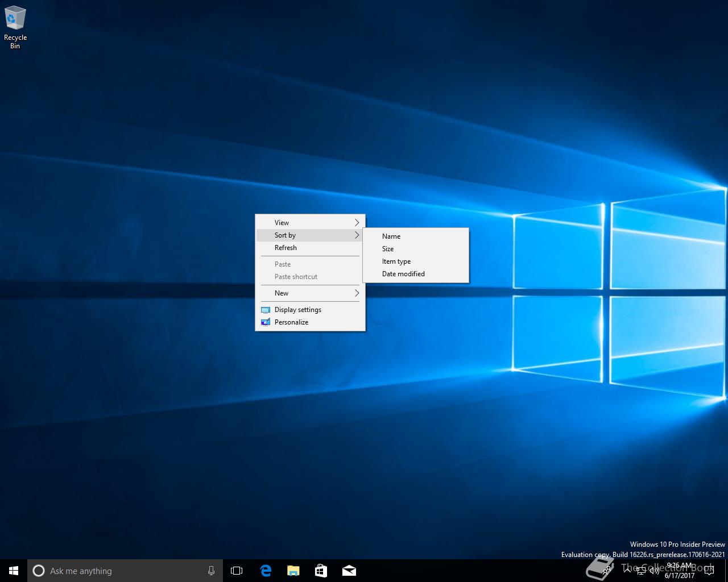Expand the New submenu

pyautogui.click(x=310, y=293)
